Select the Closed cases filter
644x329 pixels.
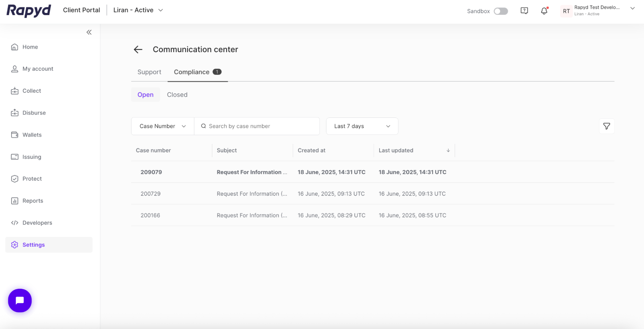tap(177, 94)
